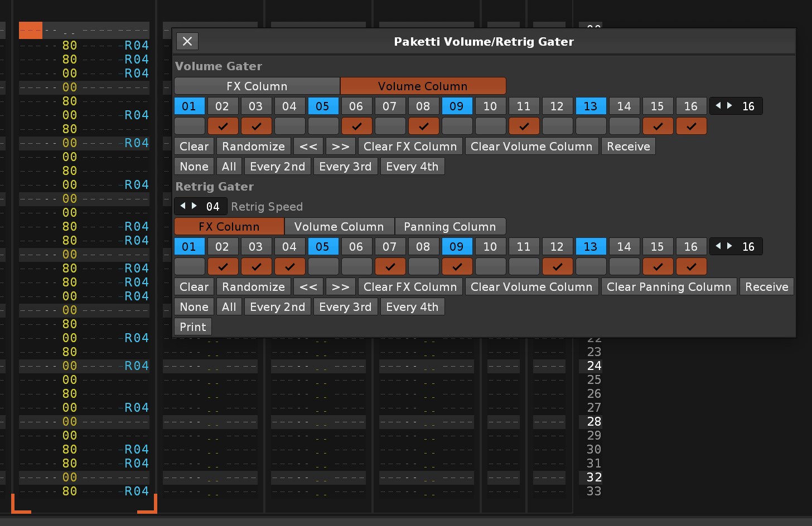This screenshot has width=812, height=526.
Task: Click Randomize in the Volume Gater section
Action: click(253, 147)
